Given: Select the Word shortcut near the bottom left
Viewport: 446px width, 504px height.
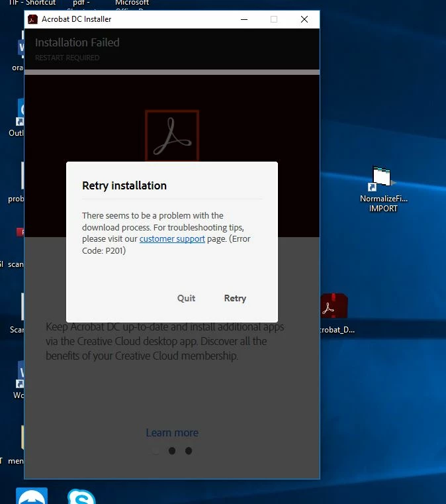Looking at the screenshot, I should pos(19,379).
